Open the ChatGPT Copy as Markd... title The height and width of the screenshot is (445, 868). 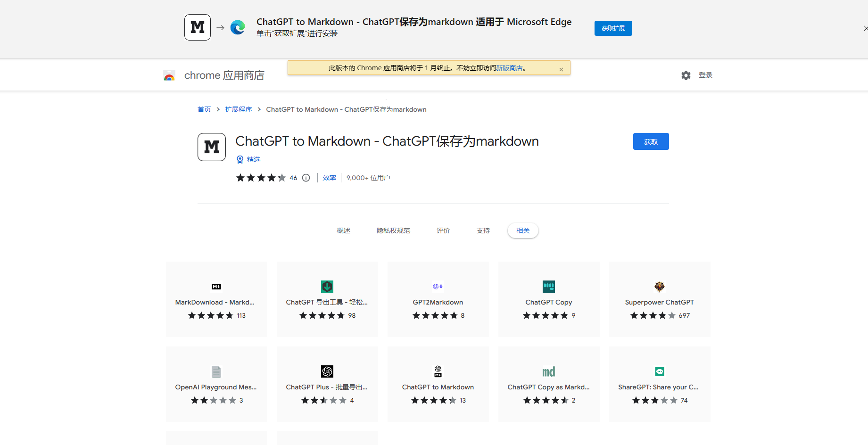[x=549, y=387]
